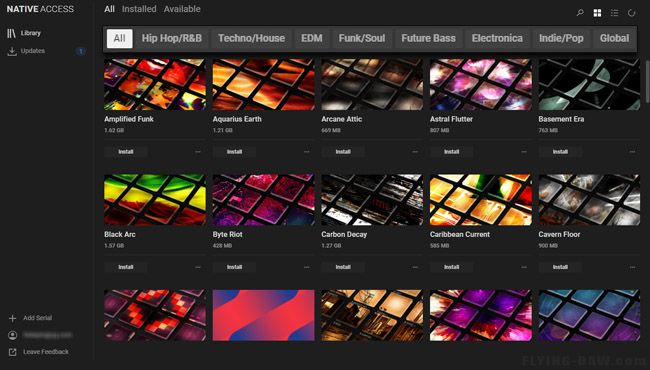Open more options for Aquarius Earth

coord(307,152)
